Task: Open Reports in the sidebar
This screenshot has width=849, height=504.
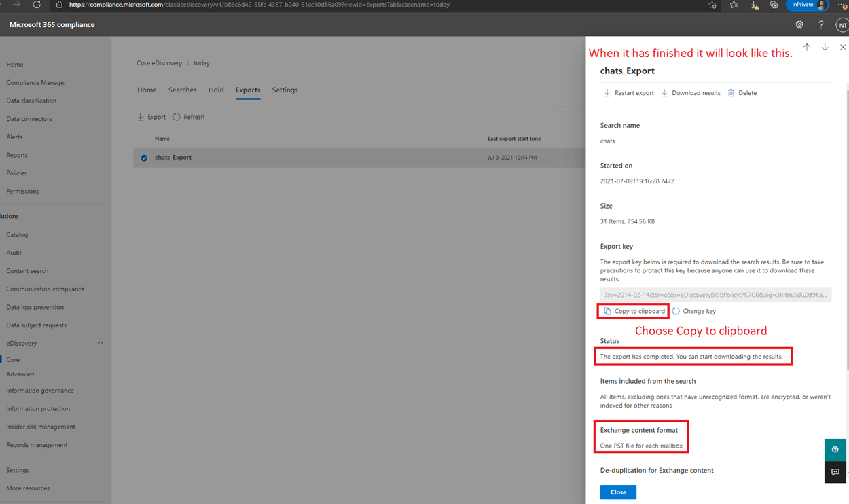Action: (x=17, y=155)
